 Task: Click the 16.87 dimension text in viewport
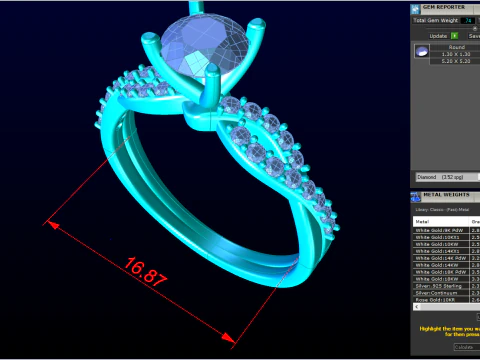[x=145, y=271]
